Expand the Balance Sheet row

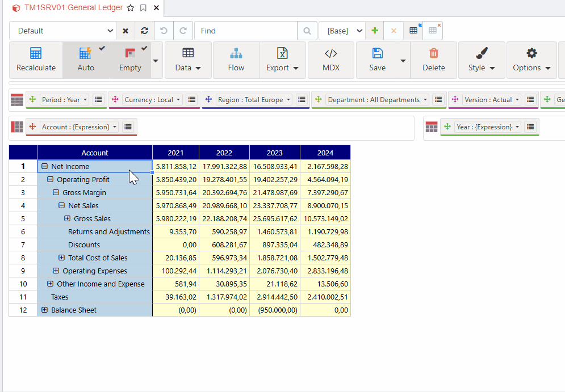point(44,310)
